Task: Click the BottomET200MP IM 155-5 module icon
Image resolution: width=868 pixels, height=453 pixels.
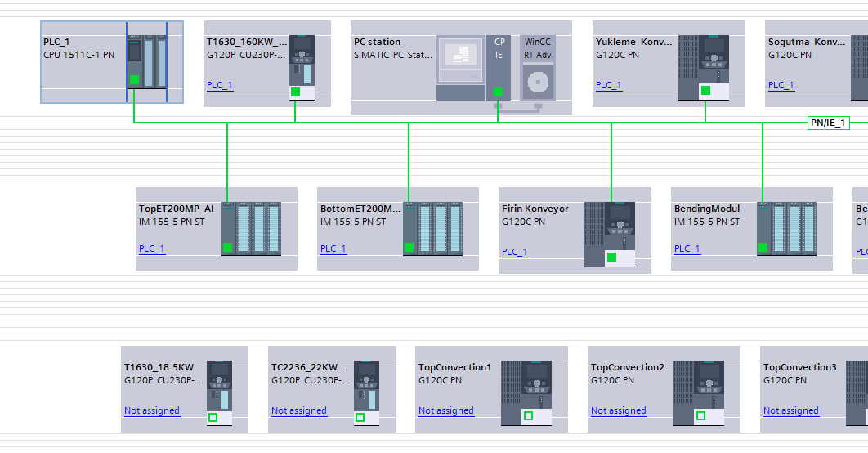Action: [433, 229]
